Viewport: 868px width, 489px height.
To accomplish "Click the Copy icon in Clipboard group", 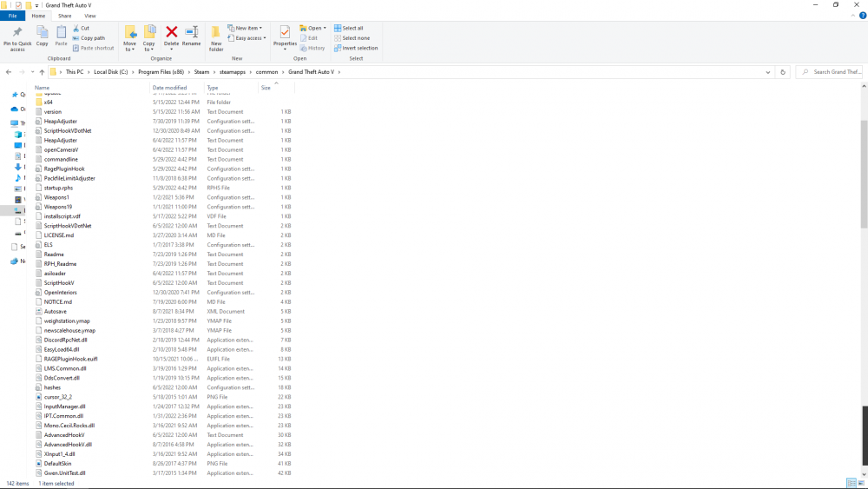I will coord(42,33).
